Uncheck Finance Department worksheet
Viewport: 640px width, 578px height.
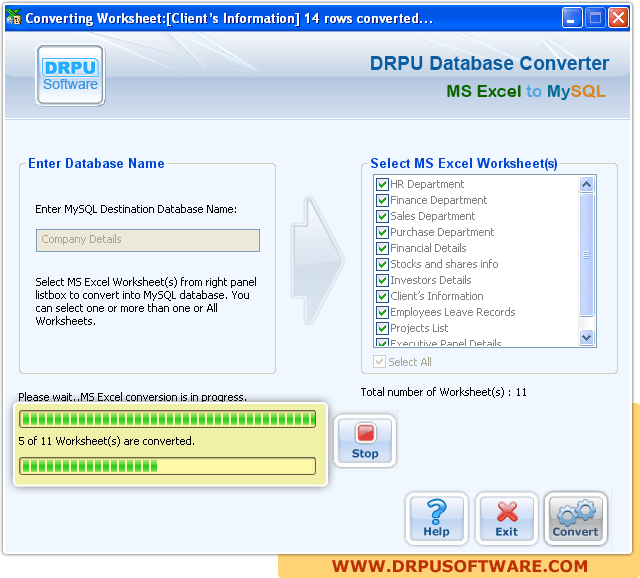[x=382, y=200]
